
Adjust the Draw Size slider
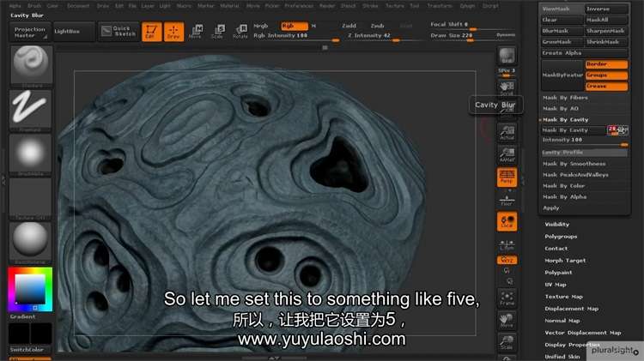460,37
